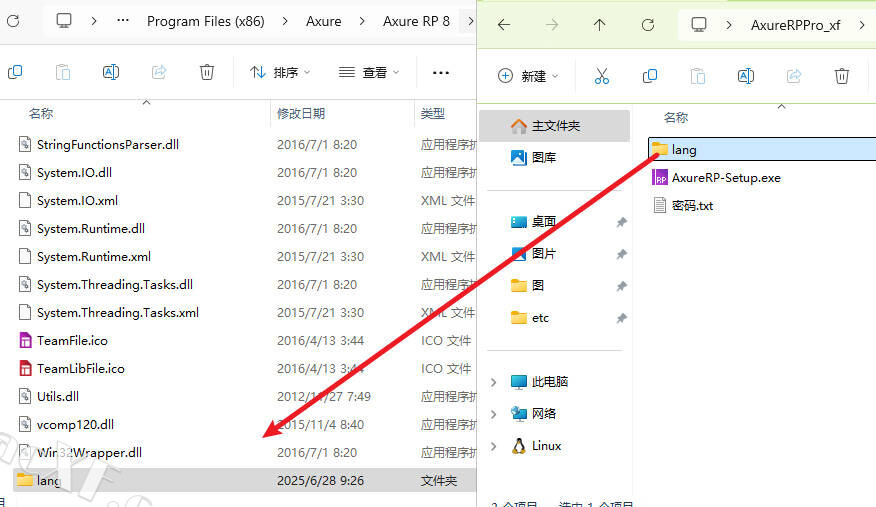
Task: Click the paste icon in left window toolbar
Action: [x=63, y=72]
